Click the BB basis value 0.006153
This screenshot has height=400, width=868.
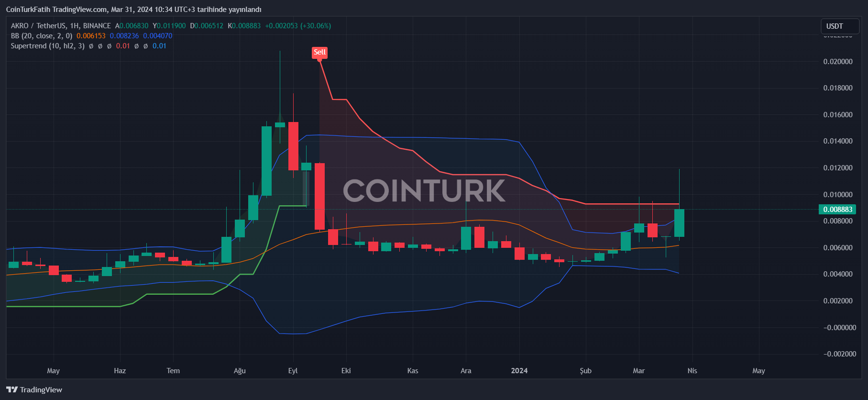click(91, 36)
